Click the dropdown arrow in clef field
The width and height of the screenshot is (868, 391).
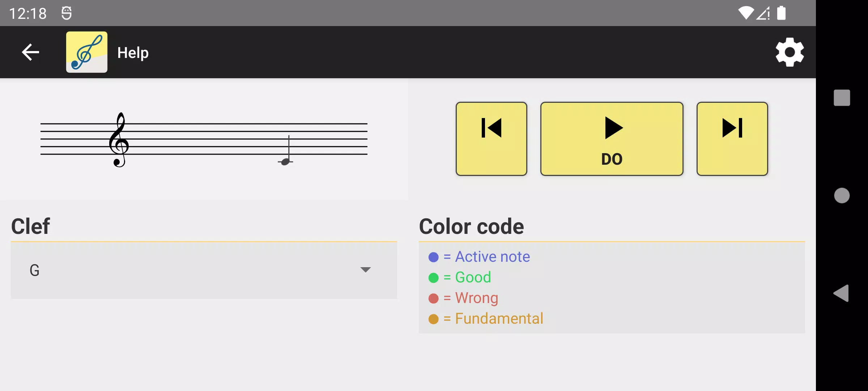click(x=365, y=270)
